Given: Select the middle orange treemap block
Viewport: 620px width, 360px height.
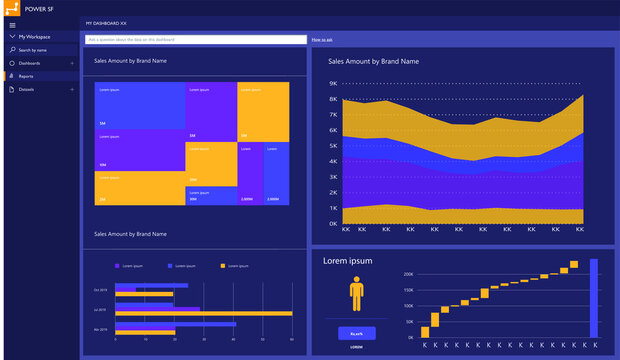Looking at the screenshot, I should coord(211,164).
